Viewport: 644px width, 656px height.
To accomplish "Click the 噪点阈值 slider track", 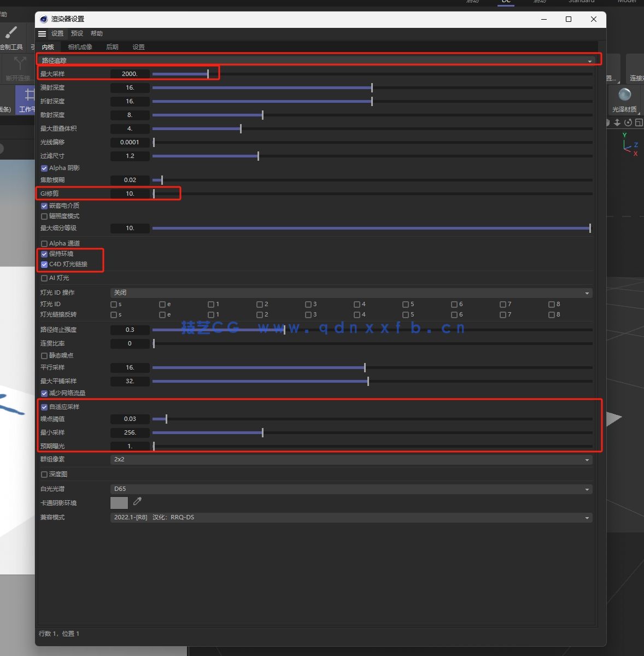I will point(372,419).
